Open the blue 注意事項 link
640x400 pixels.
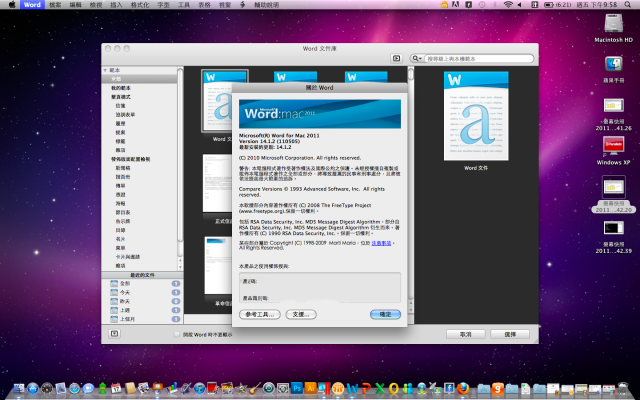tap(381, 243)
